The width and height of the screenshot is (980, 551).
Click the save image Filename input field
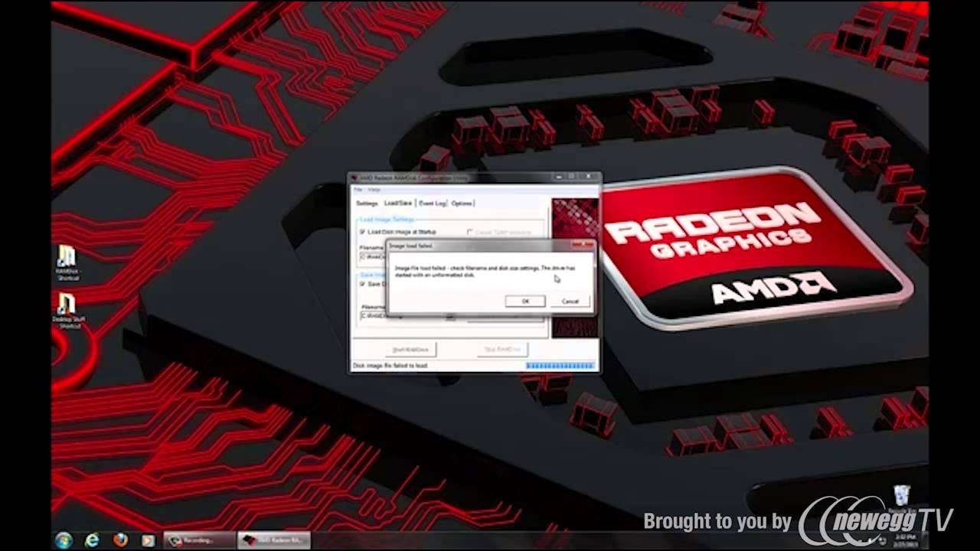[x=374, y=315]
